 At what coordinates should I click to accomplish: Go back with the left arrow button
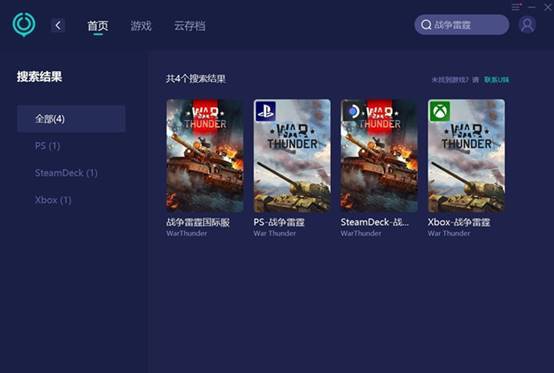coord(58,25)
